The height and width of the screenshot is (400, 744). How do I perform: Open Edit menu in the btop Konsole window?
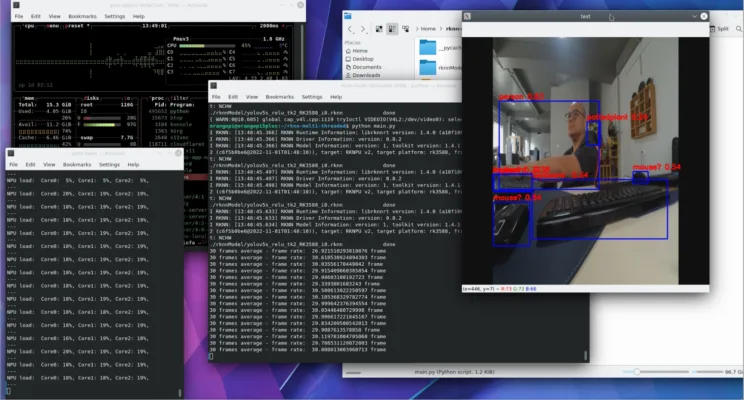pyautogui.click(x=36, y=16)
